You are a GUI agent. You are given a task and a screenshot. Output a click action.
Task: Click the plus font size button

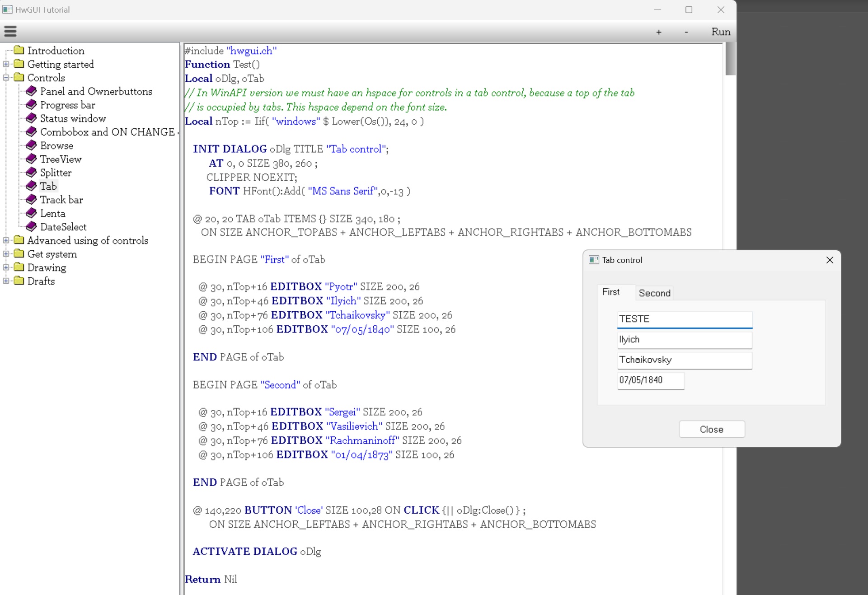point(659,32)
